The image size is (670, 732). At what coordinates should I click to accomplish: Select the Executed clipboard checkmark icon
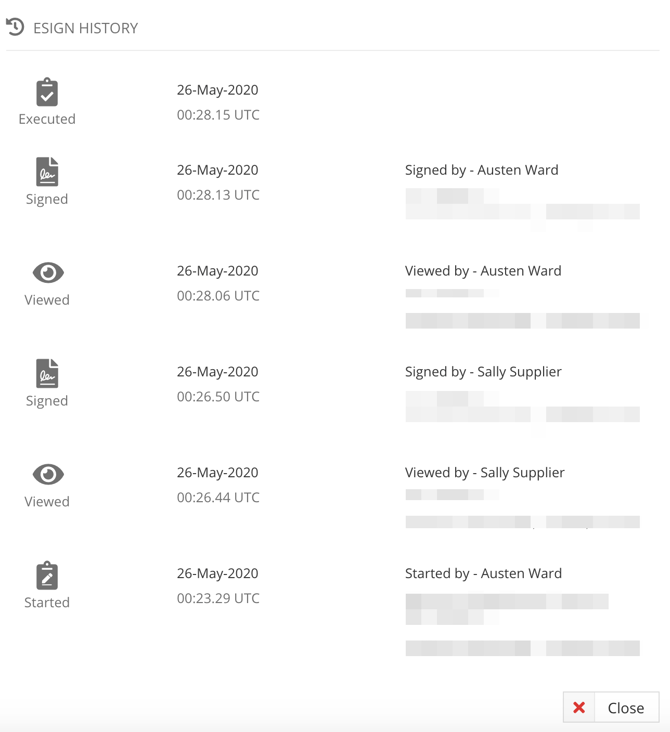click(x=47, y=92)
